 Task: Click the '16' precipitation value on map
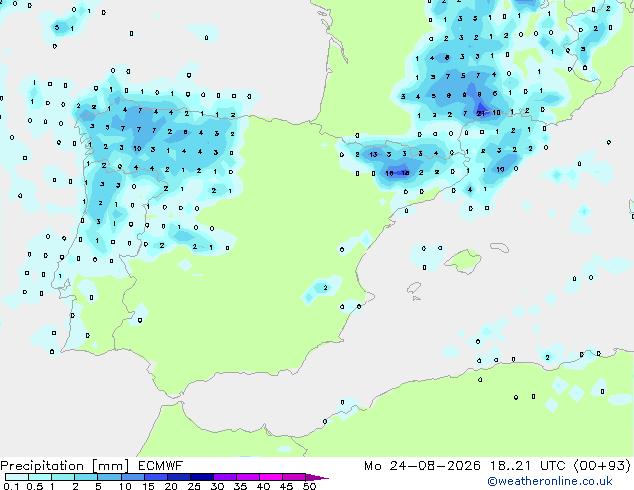point(389,173)
